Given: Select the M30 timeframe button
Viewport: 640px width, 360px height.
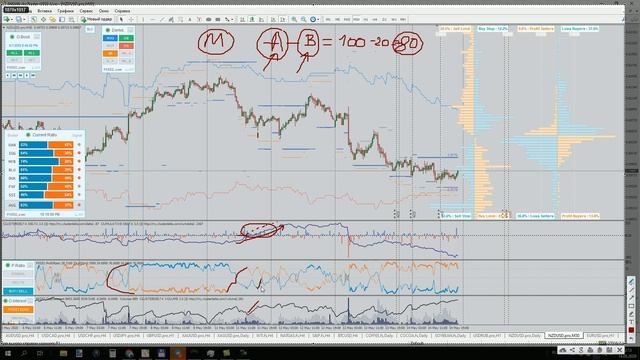Looking at the screenshot, I should point(356,19).
